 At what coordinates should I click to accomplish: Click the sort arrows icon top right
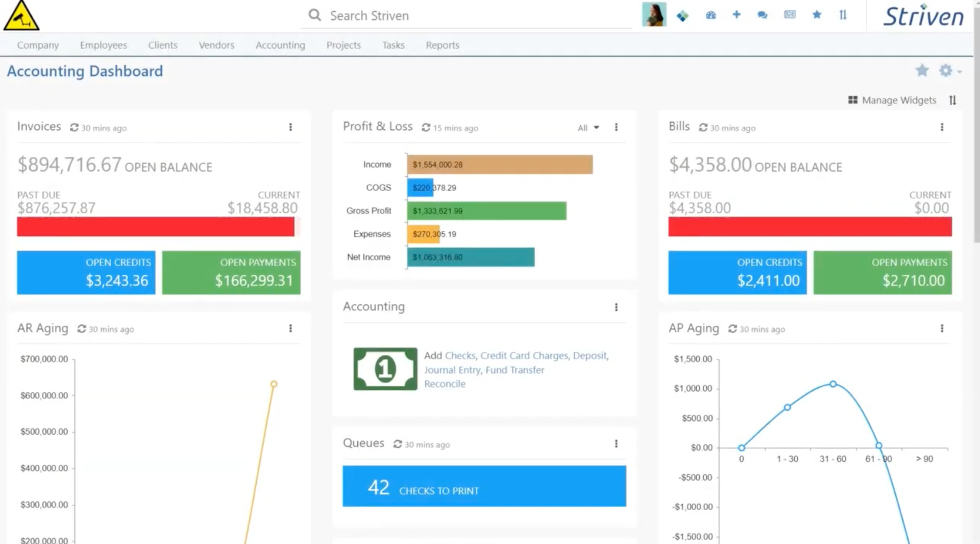[x=843, y=15]
